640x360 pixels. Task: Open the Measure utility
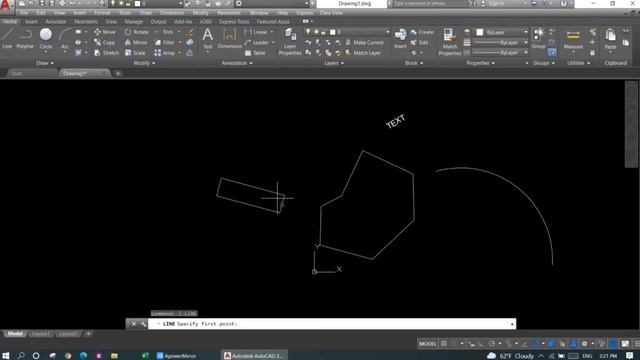click(573, 39)
